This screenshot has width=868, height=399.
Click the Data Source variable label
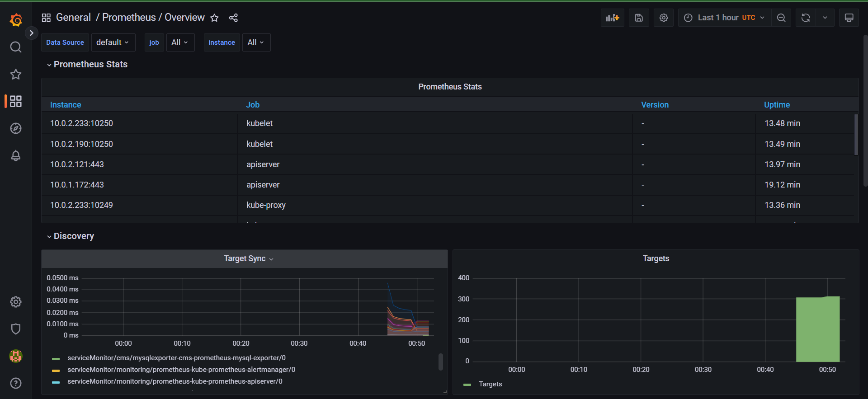click(x=65, y=42)
